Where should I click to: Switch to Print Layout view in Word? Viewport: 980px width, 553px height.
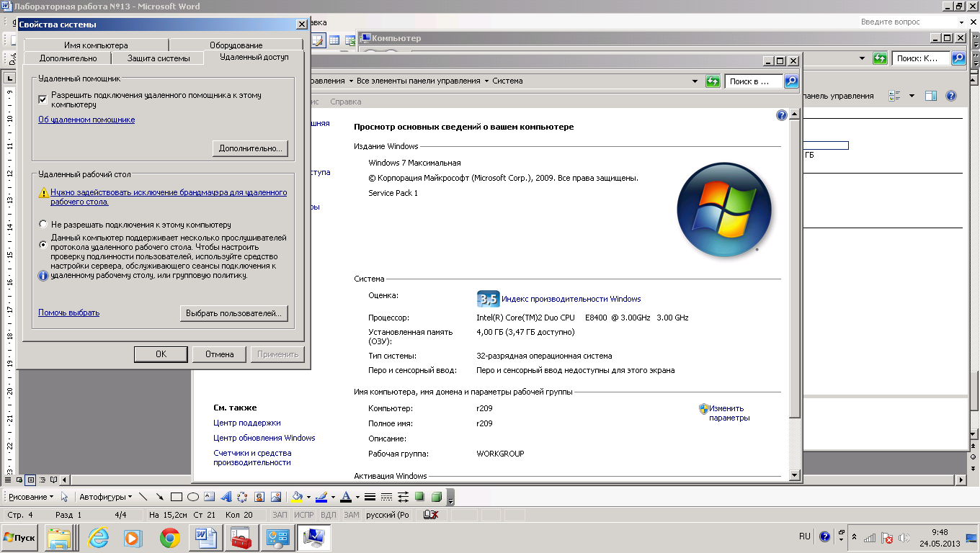(30, 480)
